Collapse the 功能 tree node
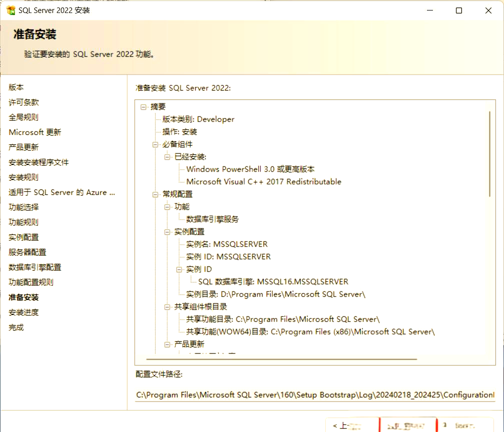This screenshot has width=504, height=432. click(167, 207)
